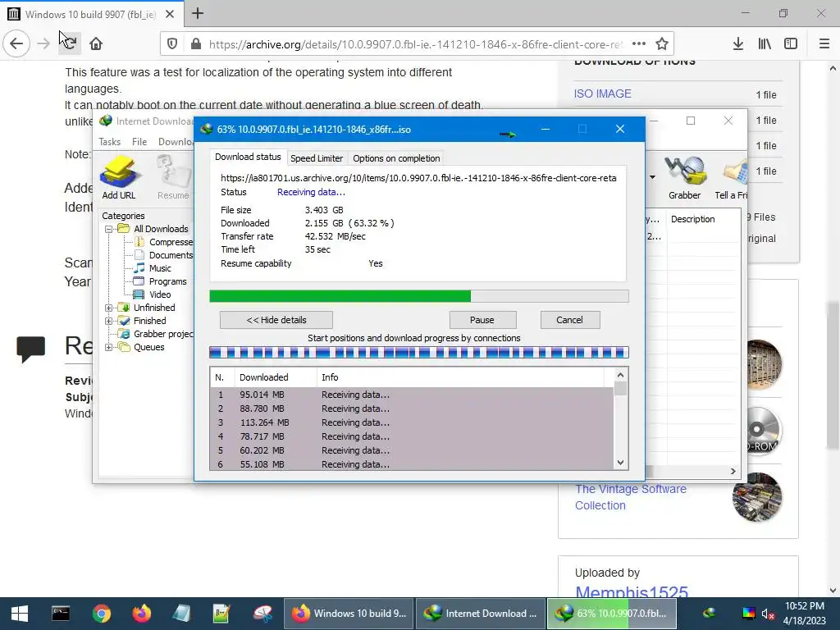Click Description column header in IDM
Image resolution: width=840 pixels, height=630 pixels.
(692, 219)
